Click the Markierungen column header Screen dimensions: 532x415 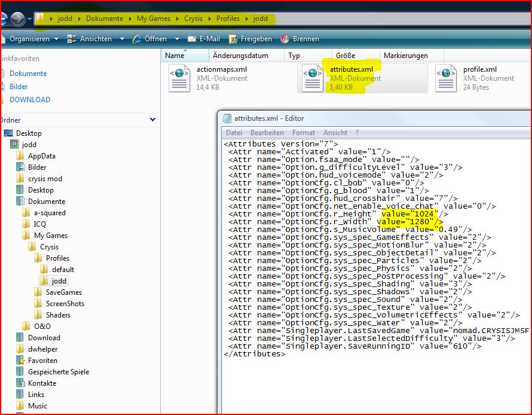(412, 55)
